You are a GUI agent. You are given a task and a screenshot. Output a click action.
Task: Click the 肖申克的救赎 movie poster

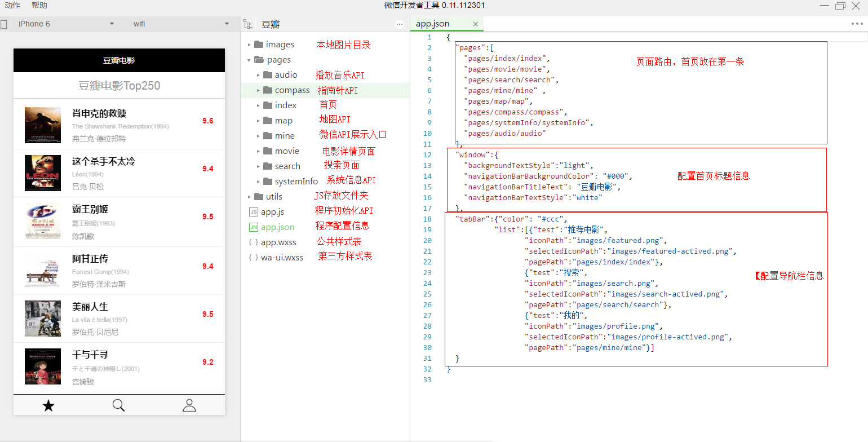43,125
